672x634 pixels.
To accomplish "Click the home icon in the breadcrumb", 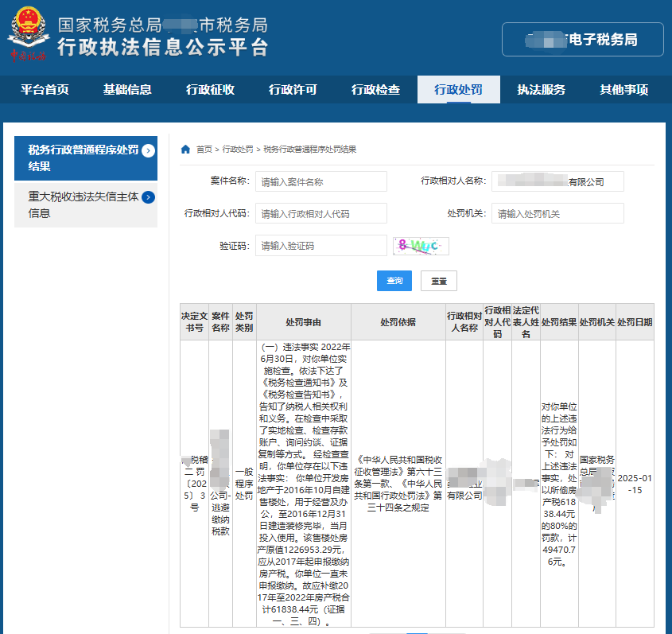I will (185, 149).
